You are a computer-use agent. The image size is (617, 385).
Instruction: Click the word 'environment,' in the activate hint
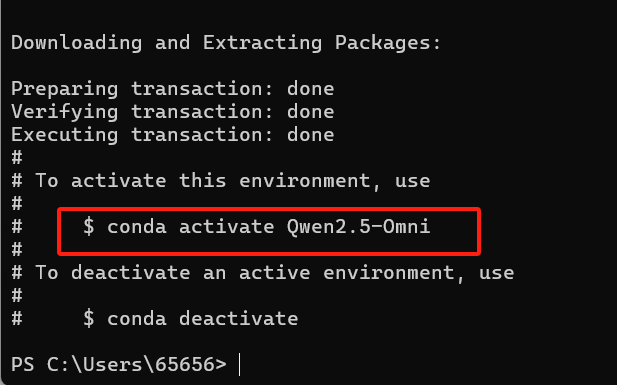point(310,182)
